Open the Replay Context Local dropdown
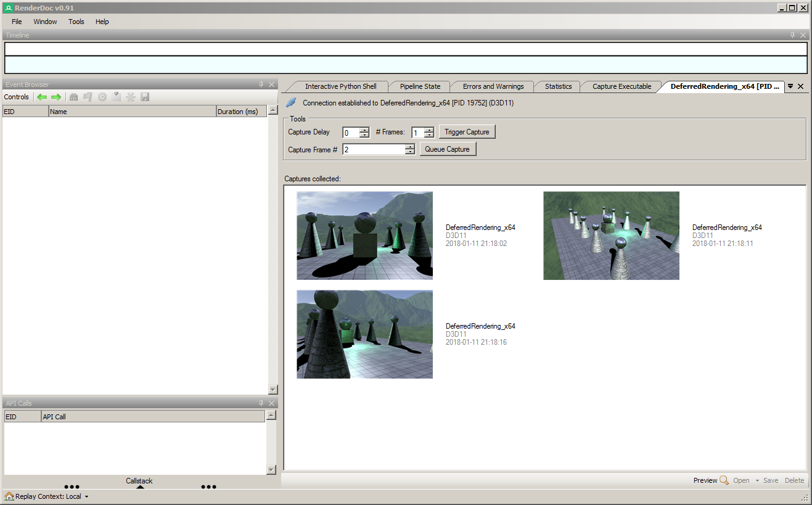Screen dimensions: 812x505 pos(85,496)
